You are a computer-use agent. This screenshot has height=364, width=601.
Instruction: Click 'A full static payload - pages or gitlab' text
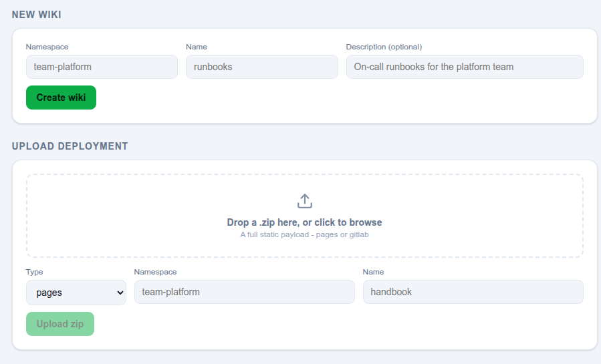pos(304,234)
